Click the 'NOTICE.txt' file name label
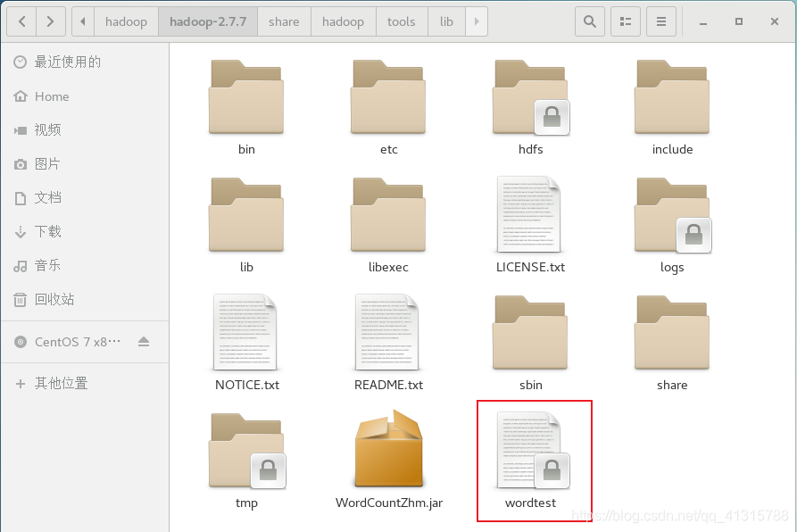The image size is (797, 532). [x=247, y=385]
